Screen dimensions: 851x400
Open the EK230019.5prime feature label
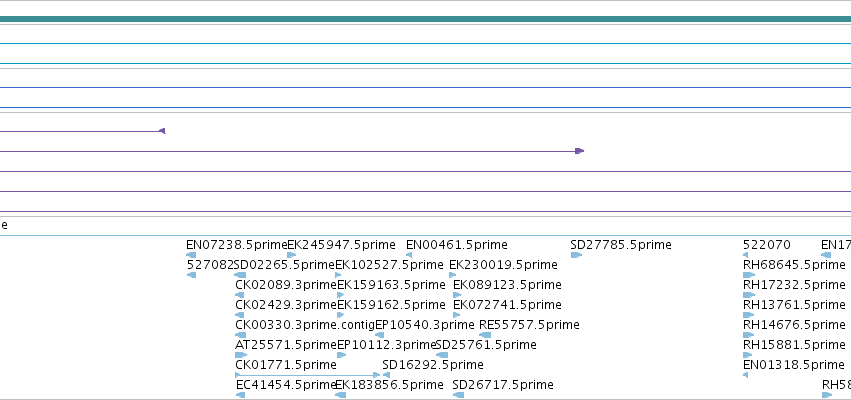click(503, 265)
